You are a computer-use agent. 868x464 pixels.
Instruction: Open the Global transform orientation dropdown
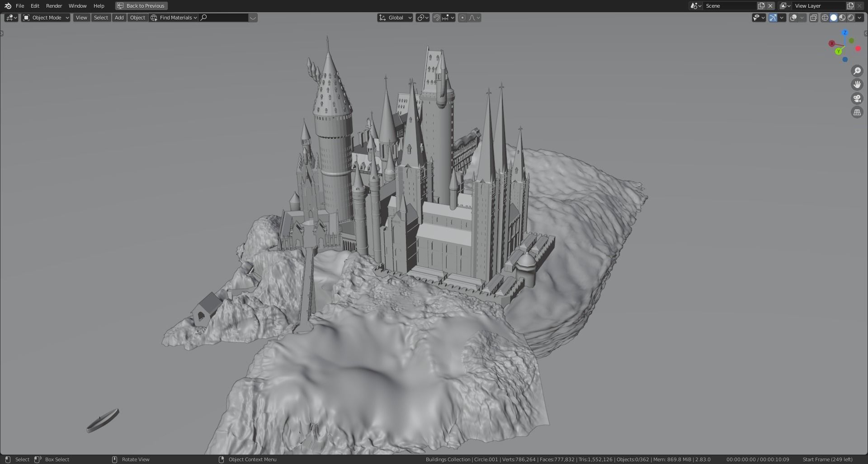click(395, 18)
